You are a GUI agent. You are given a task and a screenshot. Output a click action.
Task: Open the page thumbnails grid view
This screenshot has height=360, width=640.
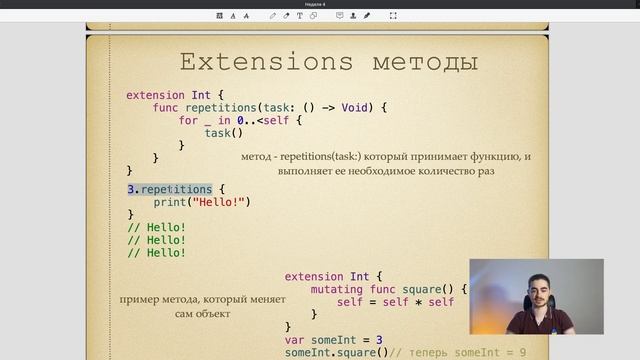[x=220, y=16]
